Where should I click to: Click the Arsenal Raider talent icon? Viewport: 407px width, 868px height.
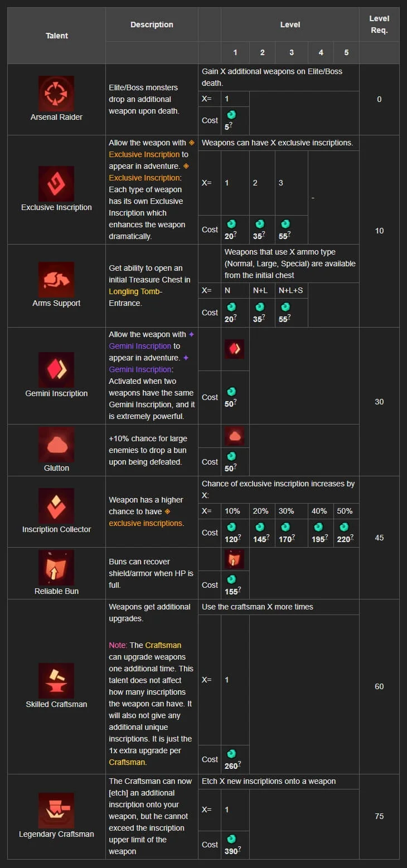(56, 93)
